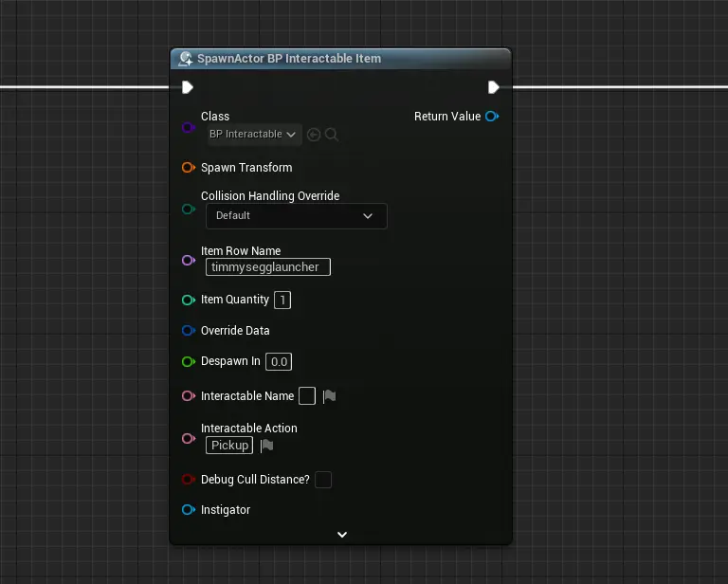Click the Instigator pin
The height and width of the screenshot is (584, 728).
(188, 510)
